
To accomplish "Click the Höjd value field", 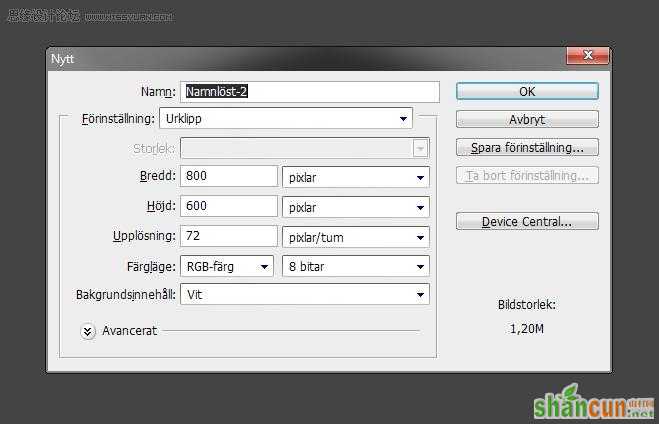I will click(x=229, y=206).
